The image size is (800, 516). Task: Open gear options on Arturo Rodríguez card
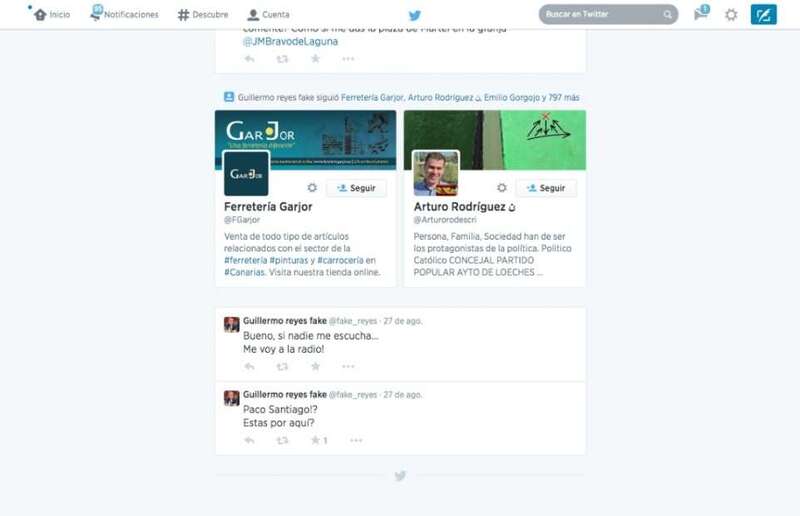coord(502,188)
